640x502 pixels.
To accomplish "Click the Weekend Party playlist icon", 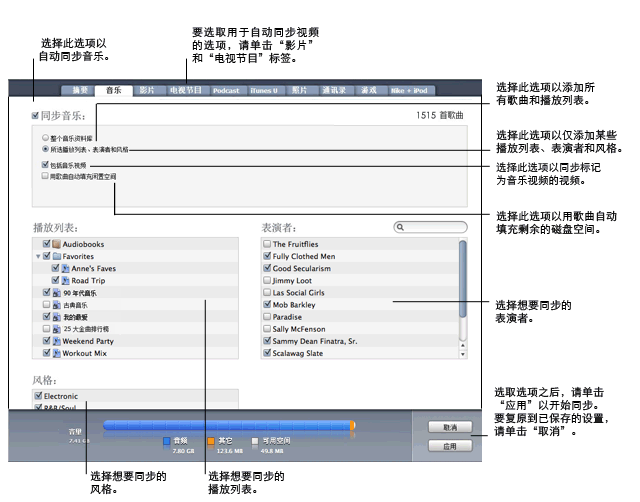I will [57, 341].
